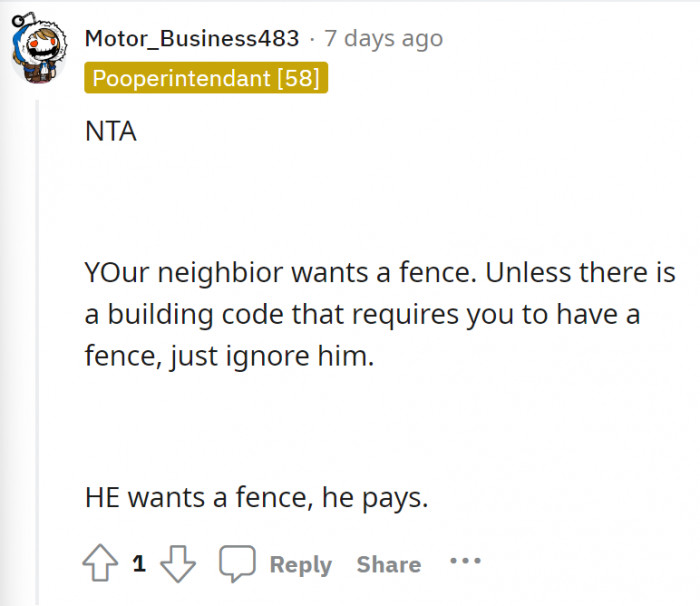Click the vote count number 1
The height and width of the screenshot is (606, 700).
139,564
